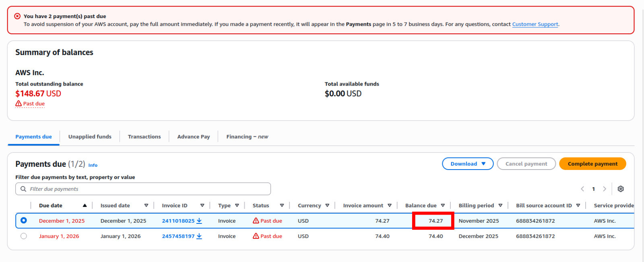Open the Info link beside Payments due
This screenshot has height=262, width=644.
click(x=93, y=165)
